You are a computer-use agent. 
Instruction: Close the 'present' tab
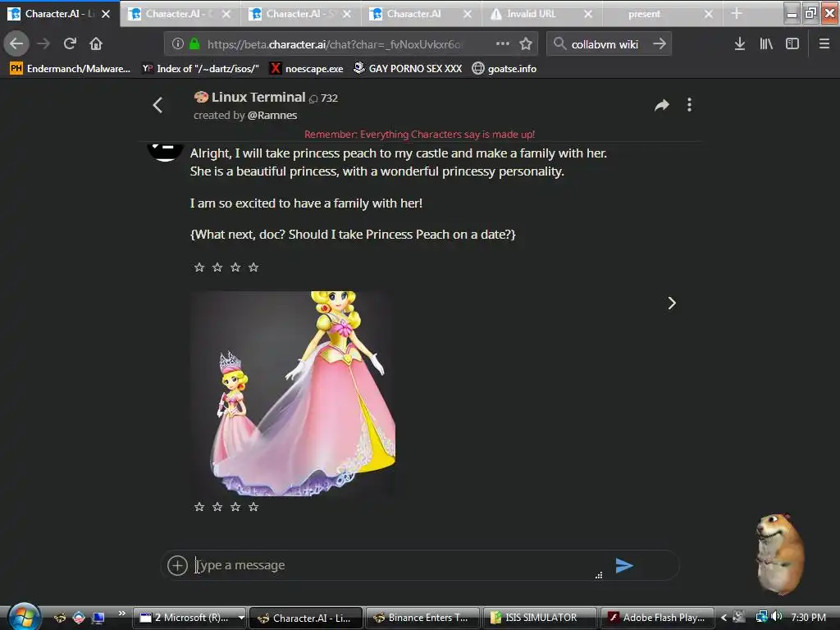709,14
